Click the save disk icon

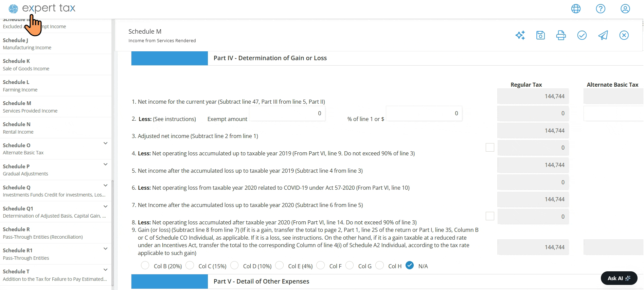click(540, 35)
